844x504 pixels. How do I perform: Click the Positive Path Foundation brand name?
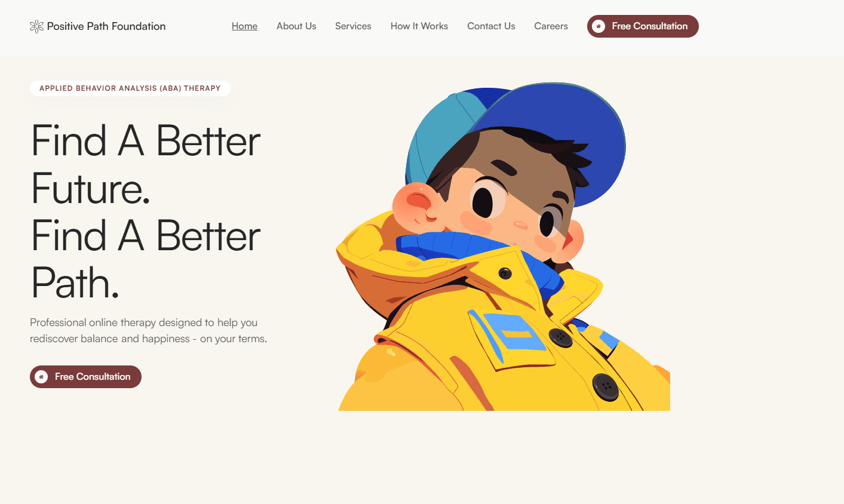tap(106, 26)
